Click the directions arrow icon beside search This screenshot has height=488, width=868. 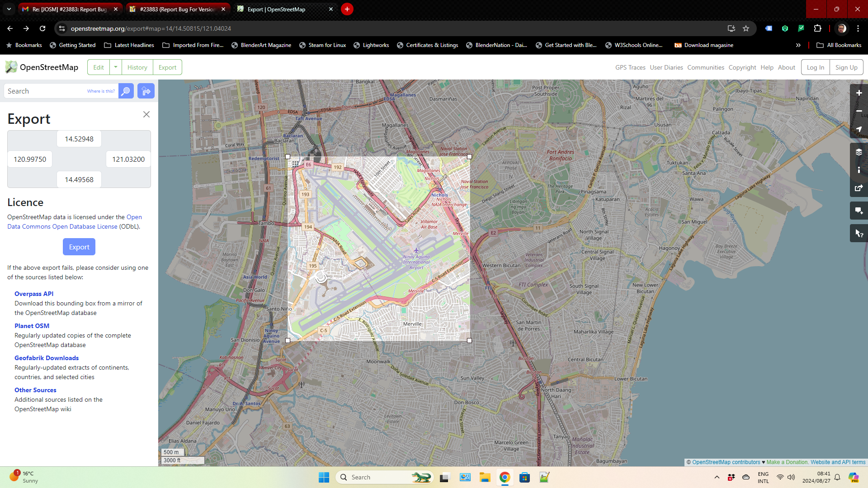point(146,91)
